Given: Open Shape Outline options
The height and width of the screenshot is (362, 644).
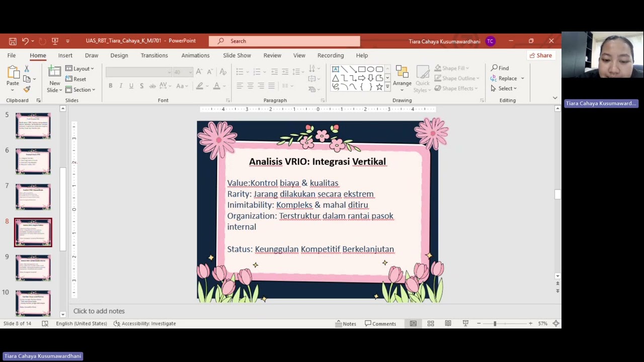Looking at the screenshot, I should coord(457,78).
